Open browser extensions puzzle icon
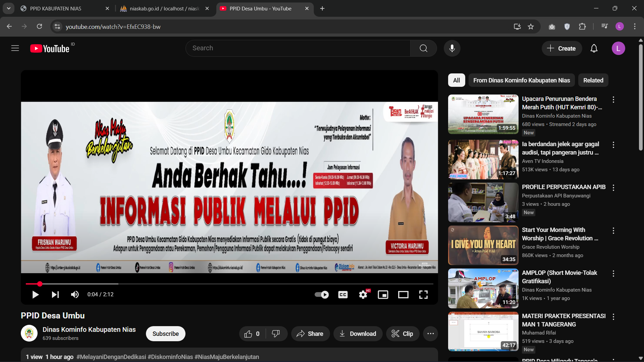The height and width of the screenshot is (362, 644). coord(582,26)
